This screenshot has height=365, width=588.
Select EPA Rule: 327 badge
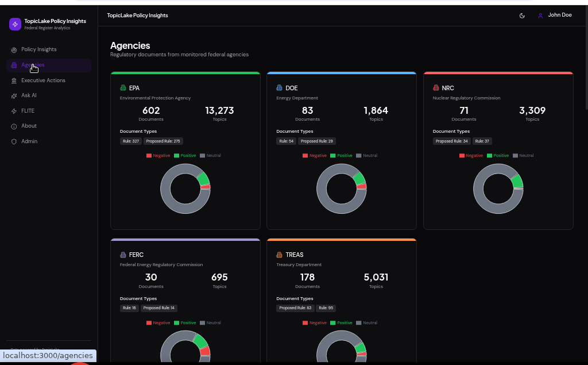pos(131,141)
